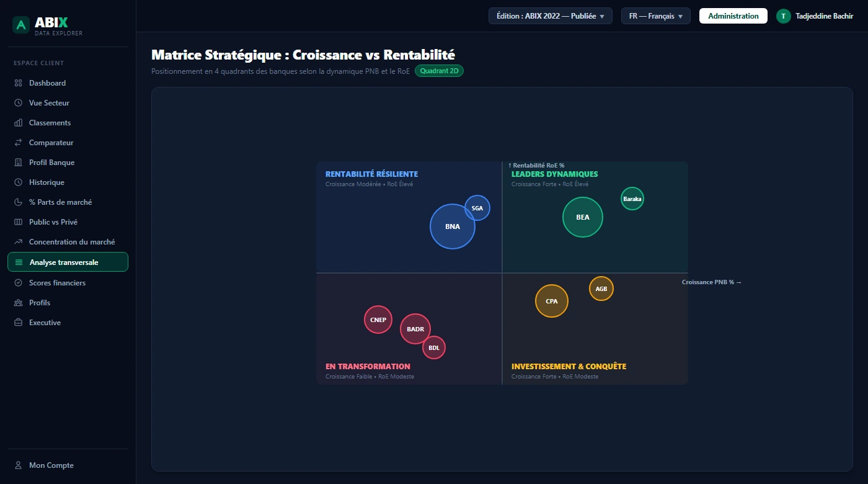Click the Comparateur arrows icon
Image resolution: width=868 pixels, height=484 pixels.
tap(18, 143)
